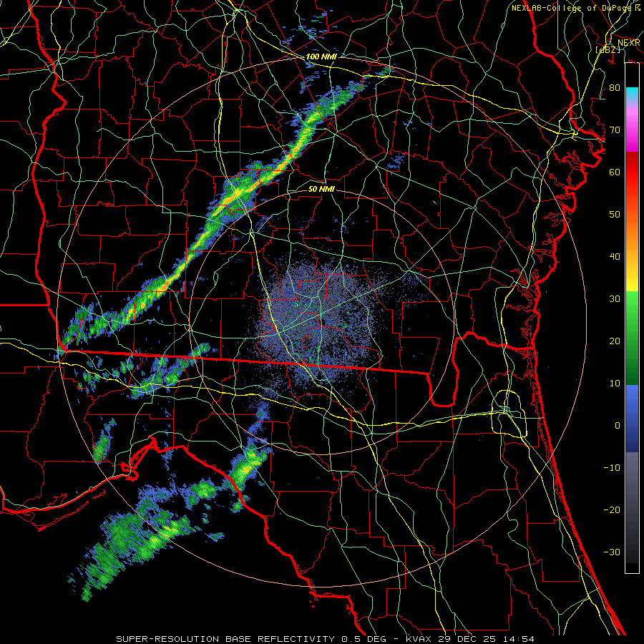Click the Super-Resolution Base Reflectivity caption
Viewport: 644px width, 644px height.
pyautogui.click(x=326, y=639)
